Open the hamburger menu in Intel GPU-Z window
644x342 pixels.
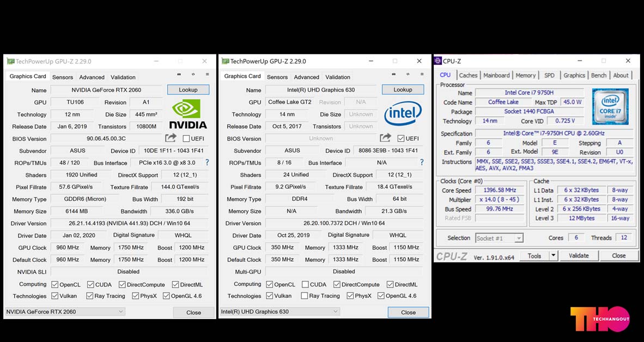click(x=422, y=74)
